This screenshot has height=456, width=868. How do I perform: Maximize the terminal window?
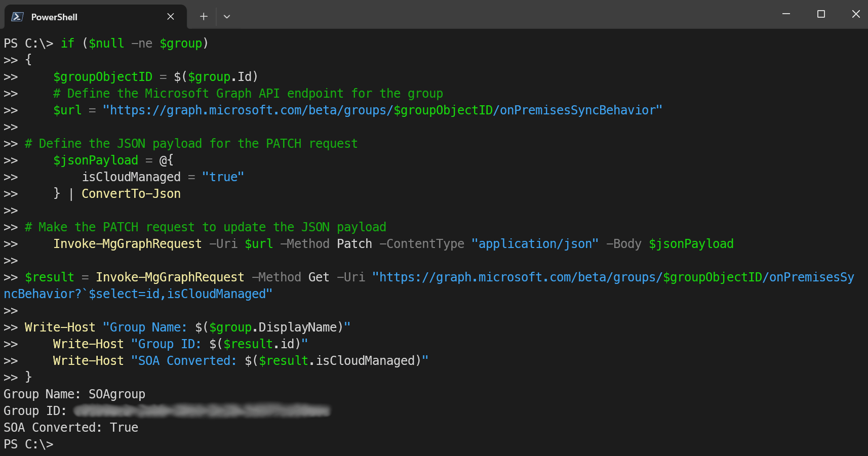(821, 14)
